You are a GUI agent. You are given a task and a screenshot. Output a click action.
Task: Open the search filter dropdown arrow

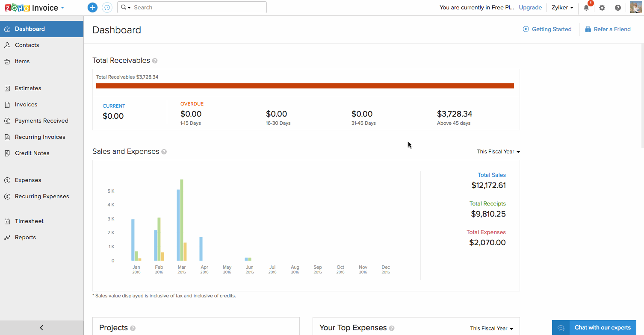click(x=126, y=8)
